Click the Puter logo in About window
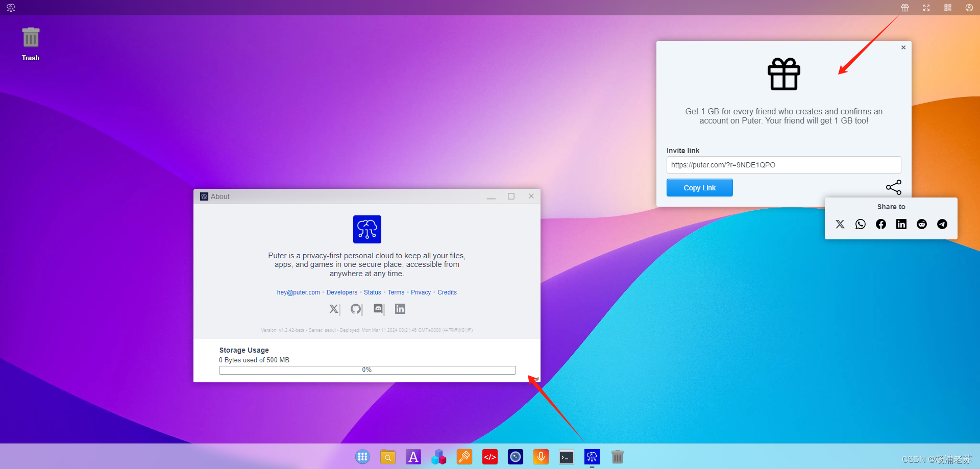This screenshot has height=469, width=980. click(x=367, y=229)
